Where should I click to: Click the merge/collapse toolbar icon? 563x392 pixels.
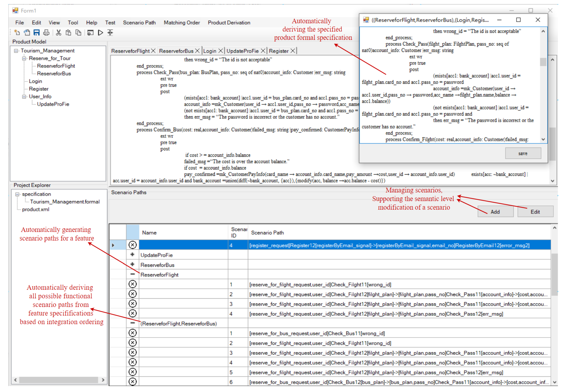110,33
